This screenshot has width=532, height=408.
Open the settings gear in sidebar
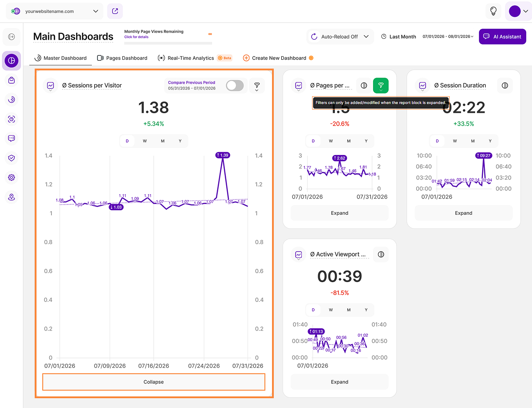[x=12, y=178]
